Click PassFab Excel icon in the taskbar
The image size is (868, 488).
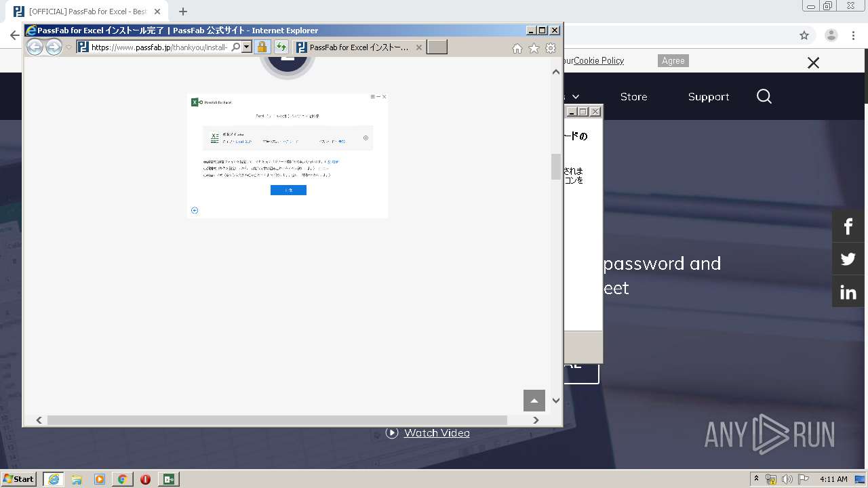(169, 479)
